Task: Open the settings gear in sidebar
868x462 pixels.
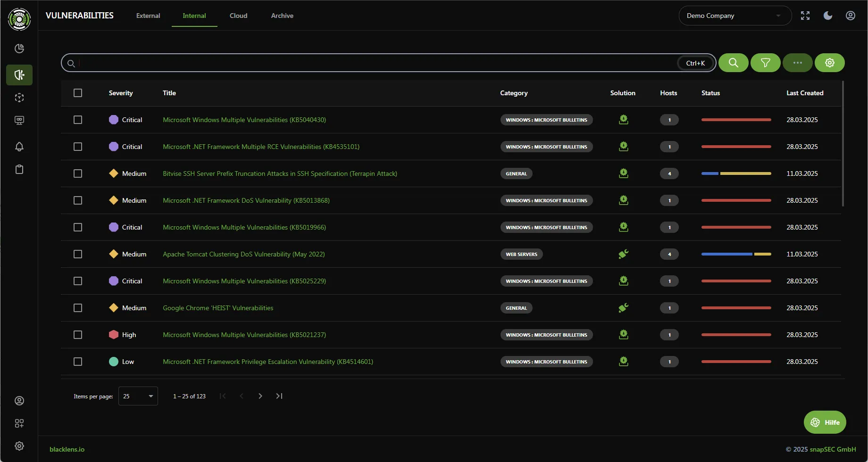Action: [x=19, y=446]
